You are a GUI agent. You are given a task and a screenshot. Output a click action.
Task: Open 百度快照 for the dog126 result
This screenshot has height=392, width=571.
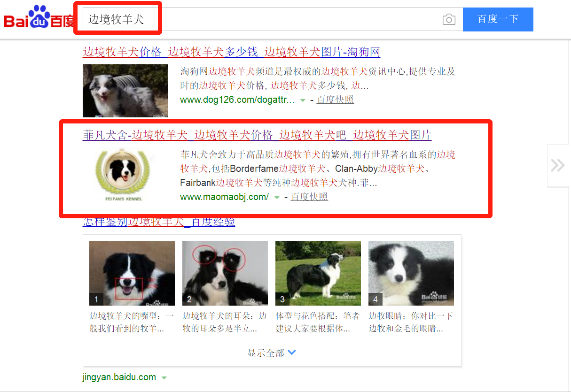click(335, 100)
